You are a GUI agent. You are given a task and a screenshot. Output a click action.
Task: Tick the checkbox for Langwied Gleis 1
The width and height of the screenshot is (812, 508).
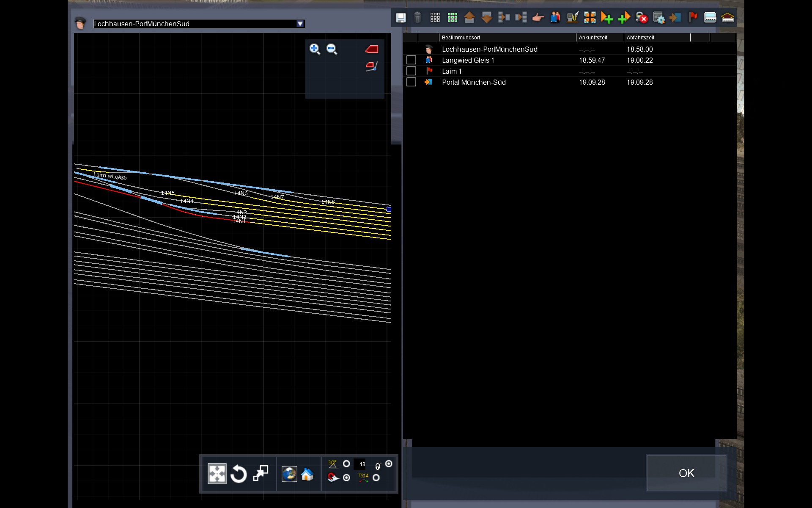coord(411,60)
